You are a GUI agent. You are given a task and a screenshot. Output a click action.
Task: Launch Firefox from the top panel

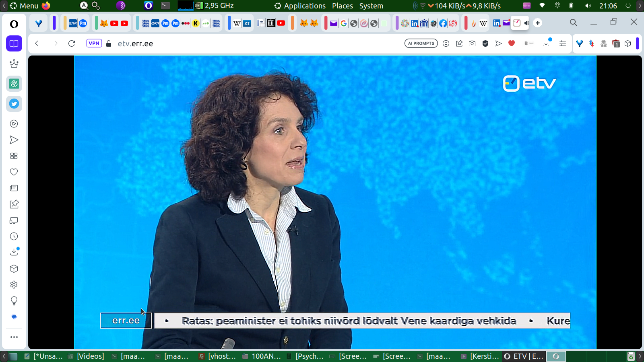pos(46,6)
